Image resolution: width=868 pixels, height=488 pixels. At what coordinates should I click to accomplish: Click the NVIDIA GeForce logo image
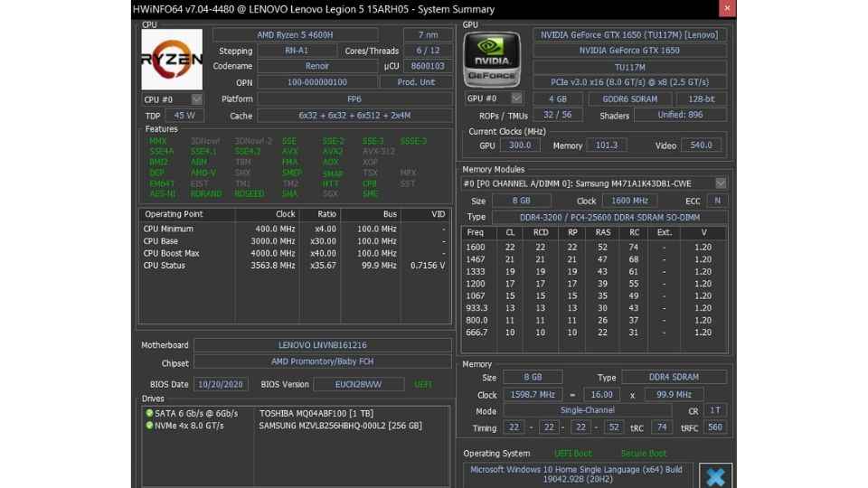tap(492, 60)
